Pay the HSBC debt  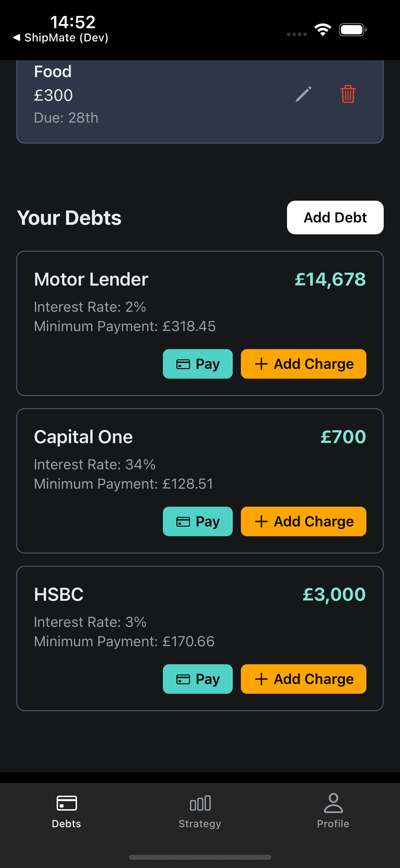[198, 679]
